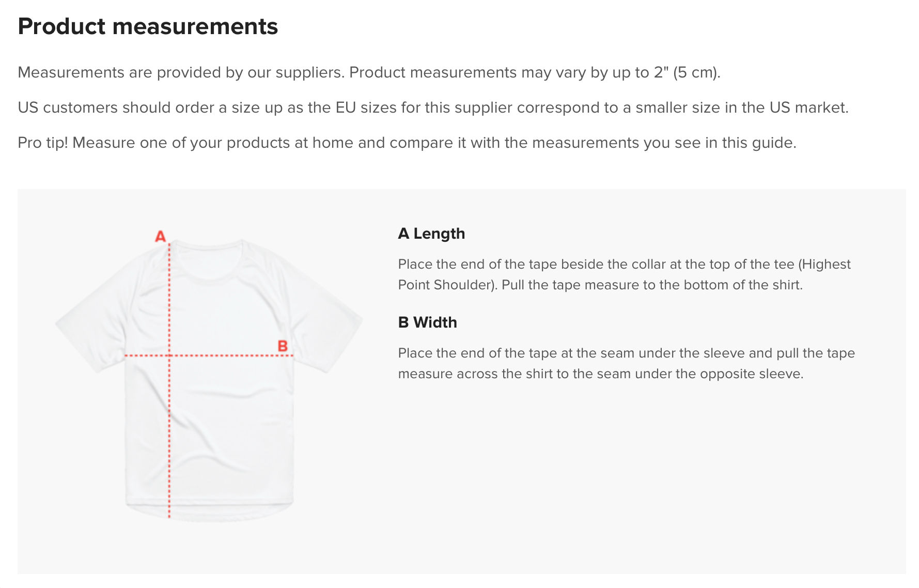Click the red B marker on the shirt
Image resolution: width=919 pixels, height=588 pixels.
(x=283, y=346)
